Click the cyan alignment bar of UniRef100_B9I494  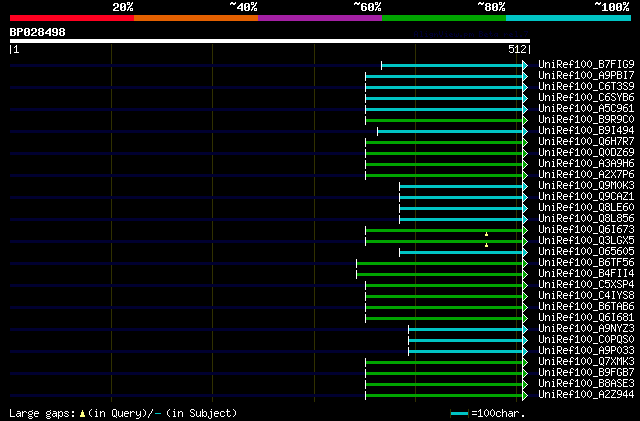(x=452, y=131)
